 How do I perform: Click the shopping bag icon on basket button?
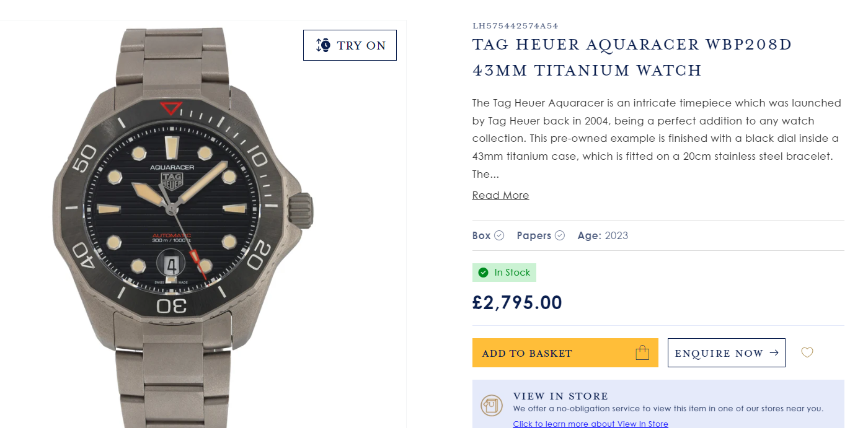(642, 352)
